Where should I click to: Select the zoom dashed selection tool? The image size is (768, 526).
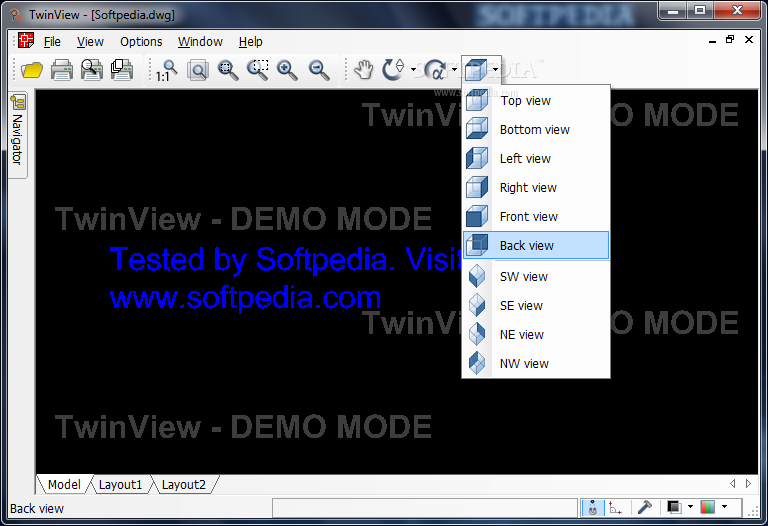[258, 71]
